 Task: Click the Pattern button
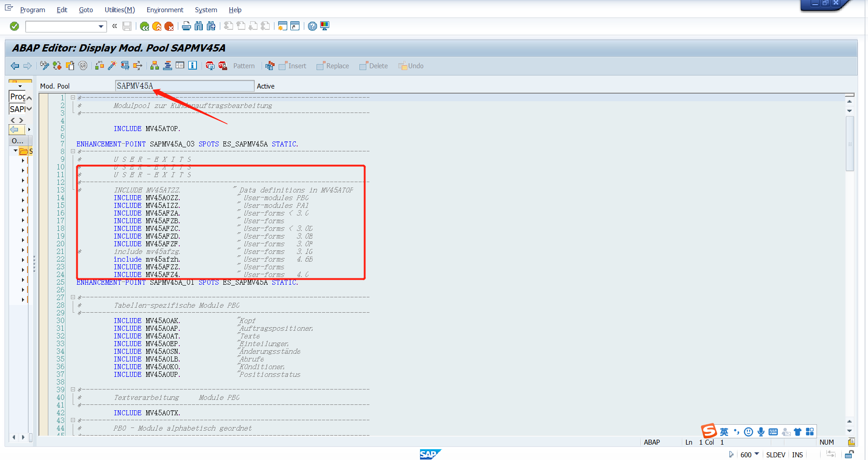pos(243,66)
